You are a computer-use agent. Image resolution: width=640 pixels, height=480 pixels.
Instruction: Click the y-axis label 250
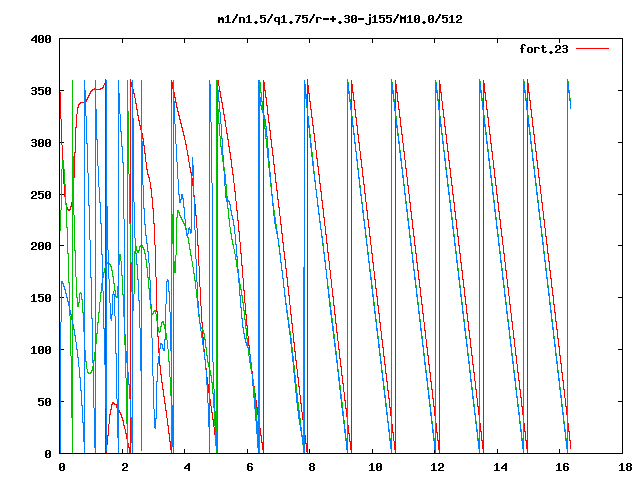click(x=41, y=195)
